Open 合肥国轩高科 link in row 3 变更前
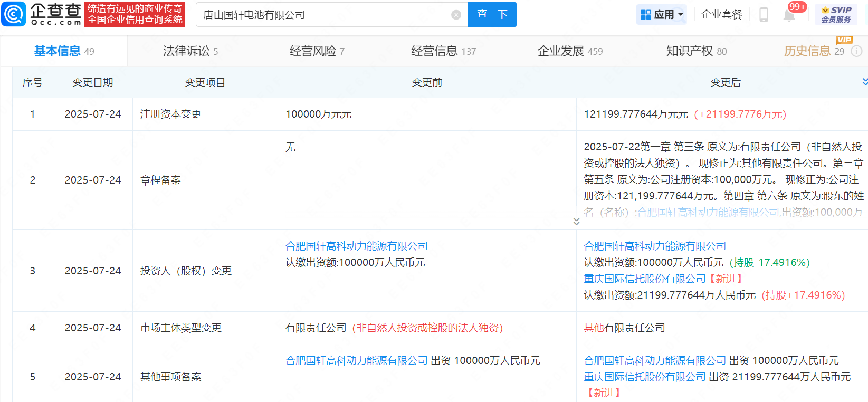The width and height of the screenshot is (868, 402). pos(357,246)
